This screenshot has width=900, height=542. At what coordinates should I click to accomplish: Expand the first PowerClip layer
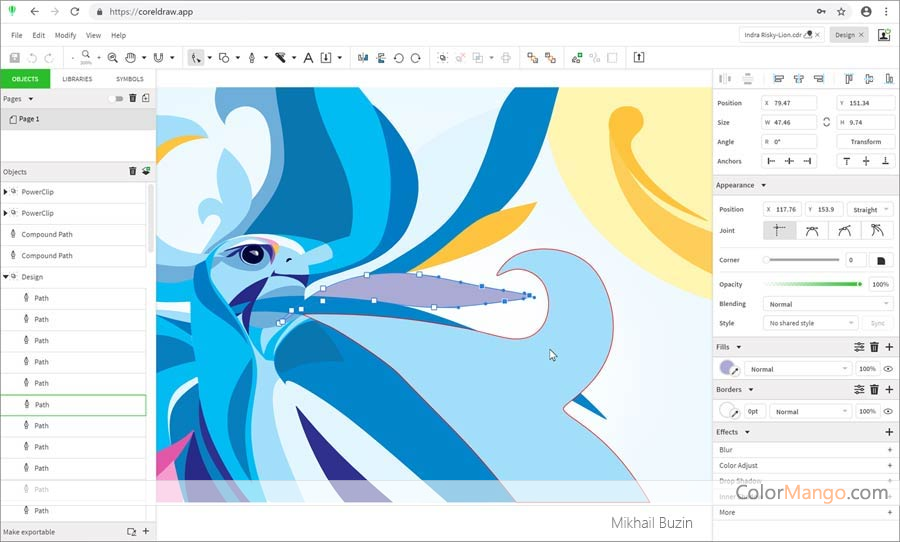point(6,192)
